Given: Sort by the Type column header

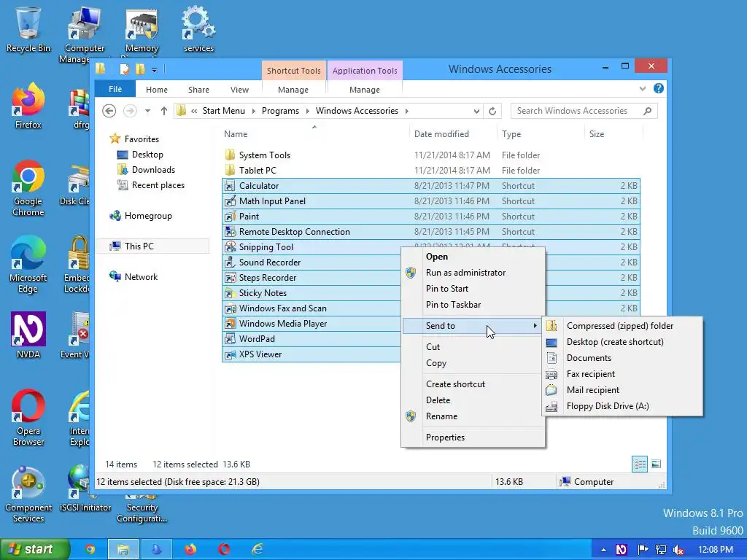Looking at the screenshot, I should click(x=541, y=134).
